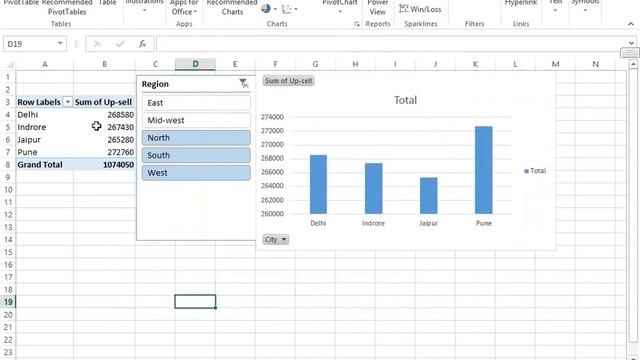Click Recommended PivotTables in ribbon
The width and height of the screenshot is (640, 360).
click(67, 8)
